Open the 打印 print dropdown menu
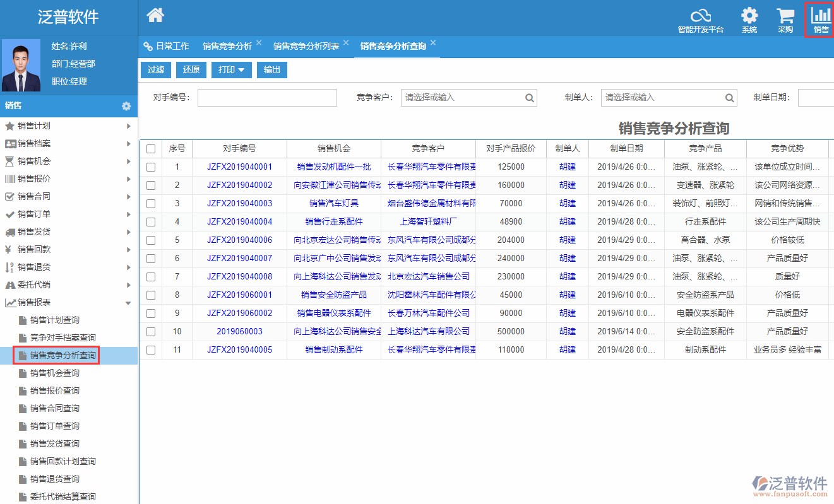Image resolution: width=834 pixels, height=504 pixels. coord(231,70)
